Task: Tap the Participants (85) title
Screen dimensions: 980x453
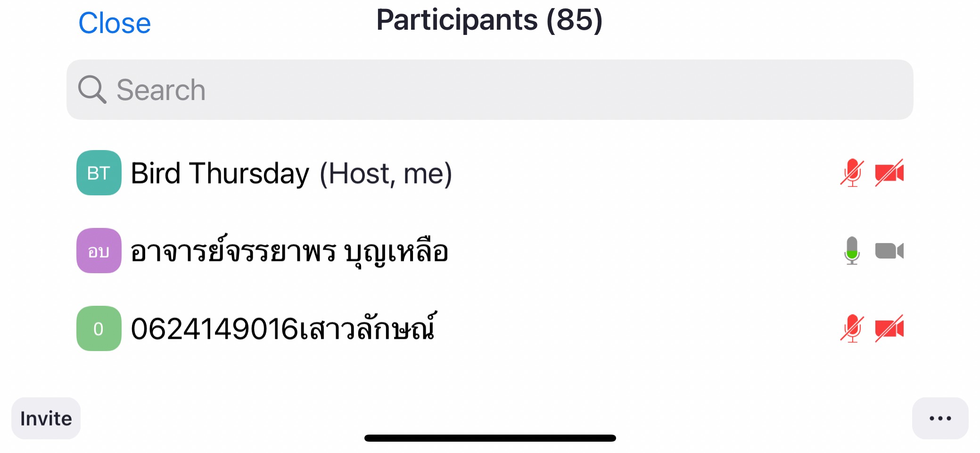Action: (489, 20)
